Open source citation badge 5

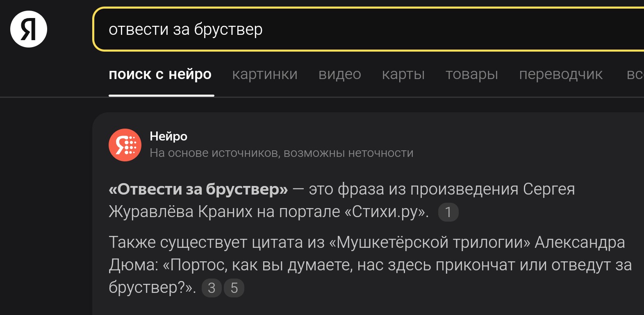(234, 288)
